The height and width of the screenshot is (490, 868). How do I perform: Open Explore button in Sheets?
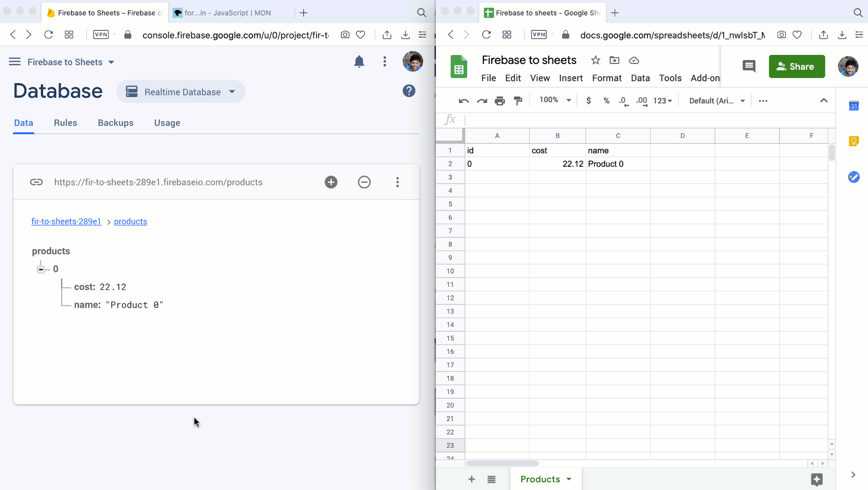[x=816, y=479]
